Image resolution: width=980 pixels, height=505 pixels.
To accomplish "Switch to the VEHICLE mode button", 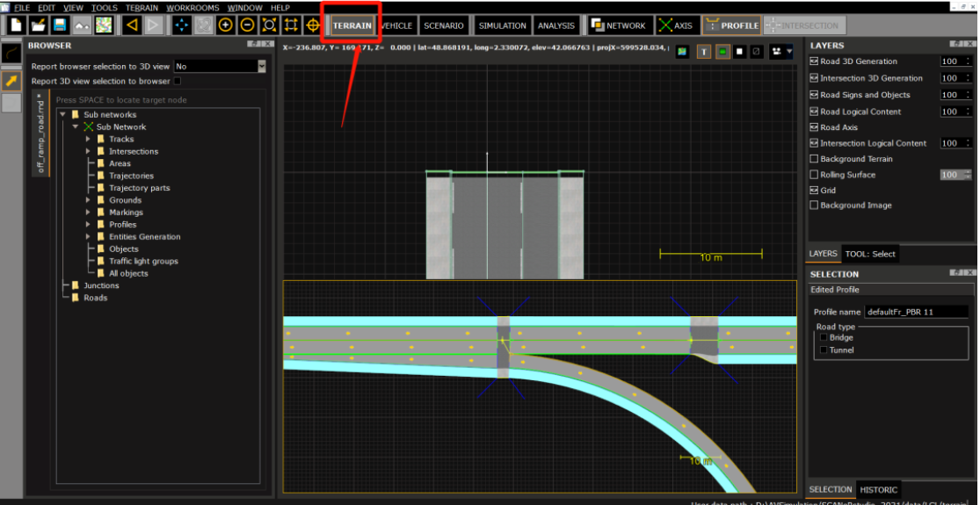I will [x=396, y=25].
